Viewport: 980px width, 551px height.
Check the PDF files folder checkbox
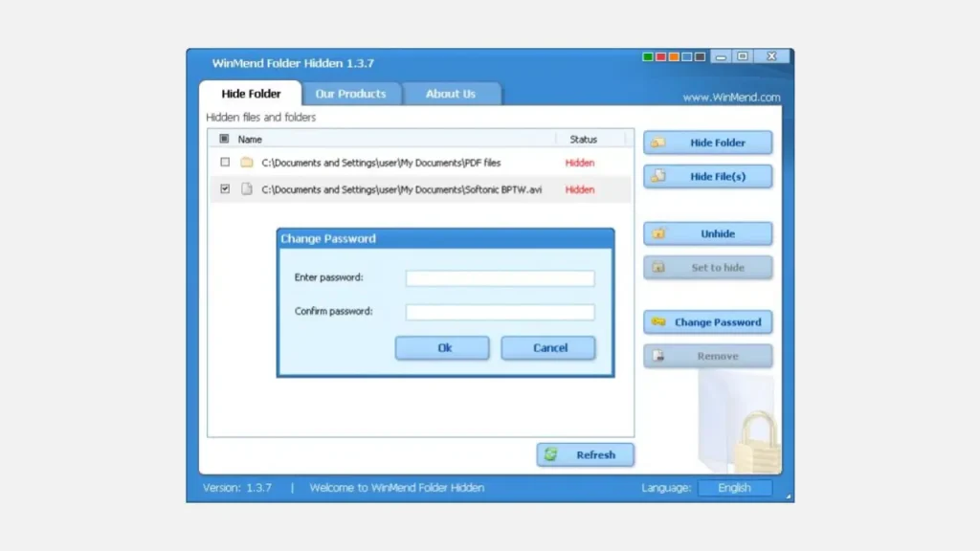(x=225, y=162)
